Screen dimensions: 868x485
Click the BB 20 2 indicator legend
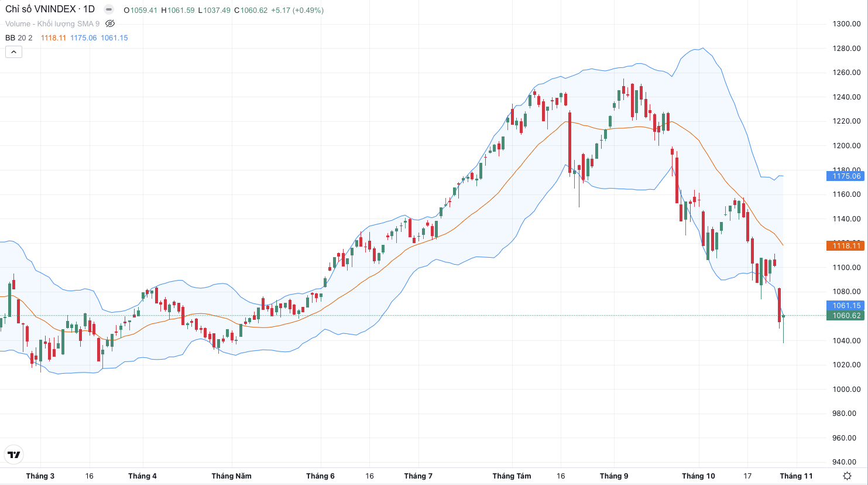19,38
